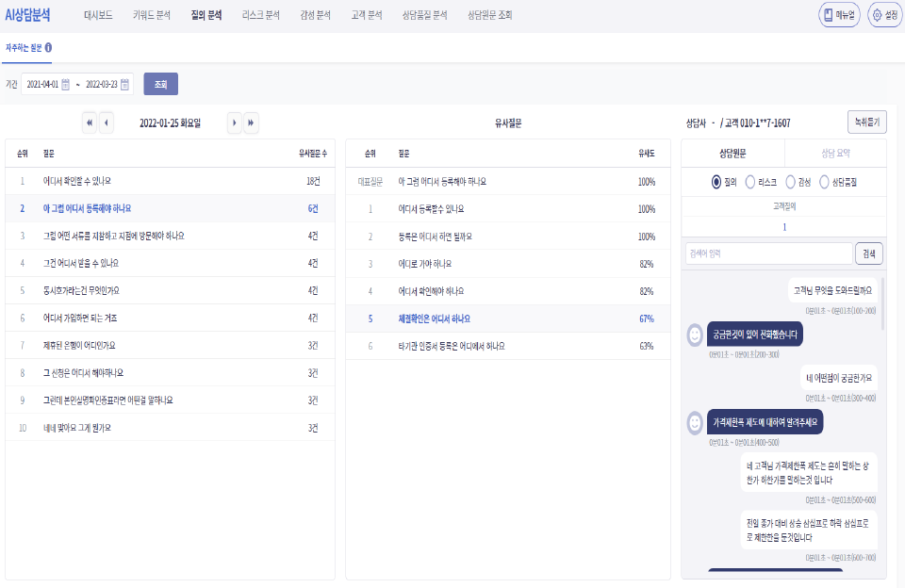
Task: Click chat bubble 가격제한폭 제도에 대하여 알려주세요
Action: (x=765, y=422)
